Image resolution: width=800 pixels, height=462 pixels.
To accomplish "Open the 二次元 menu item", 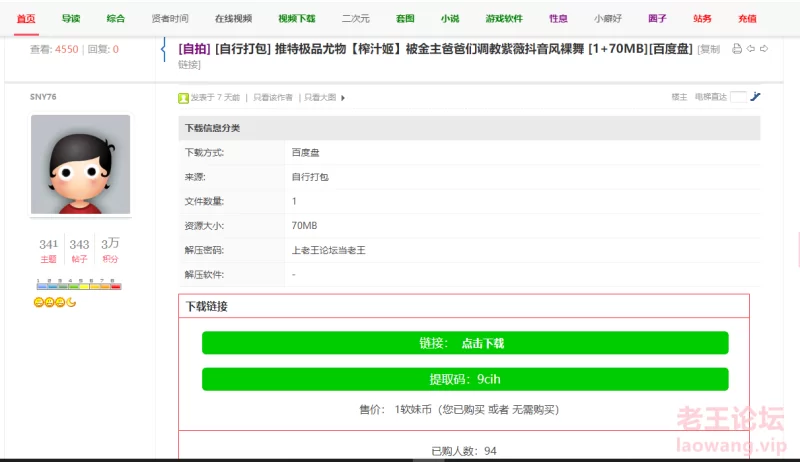I will pos(356,19).
